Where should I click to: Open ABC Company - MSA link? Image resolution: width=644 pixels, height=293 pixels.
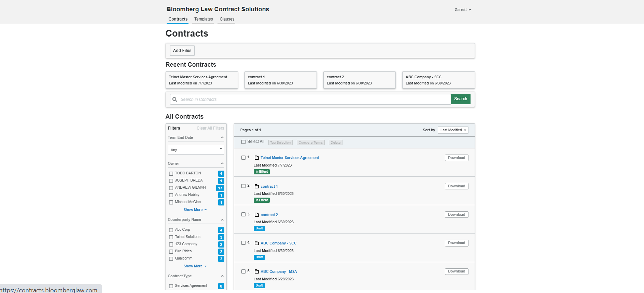coord(279,271)
